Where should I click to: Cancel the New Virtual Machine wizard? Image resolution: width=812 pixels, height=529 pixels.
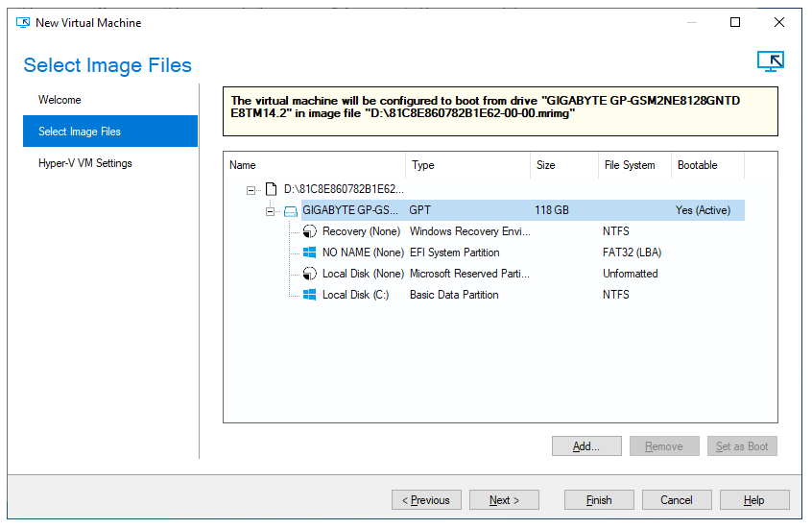coord(677,500)
